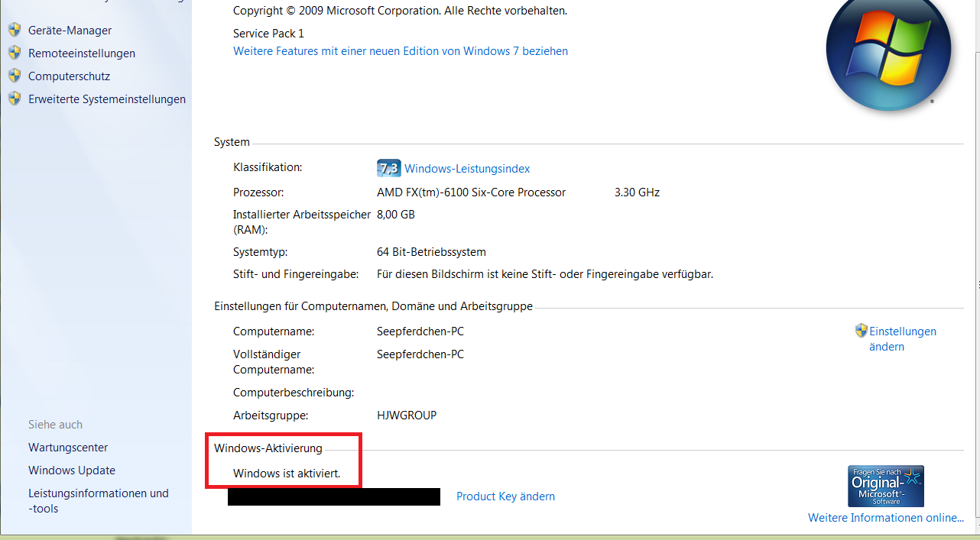Click shield icon next to Einstellungen ändern
The height and width of the screenshot is (540, 980).
(x=862, y=331)
